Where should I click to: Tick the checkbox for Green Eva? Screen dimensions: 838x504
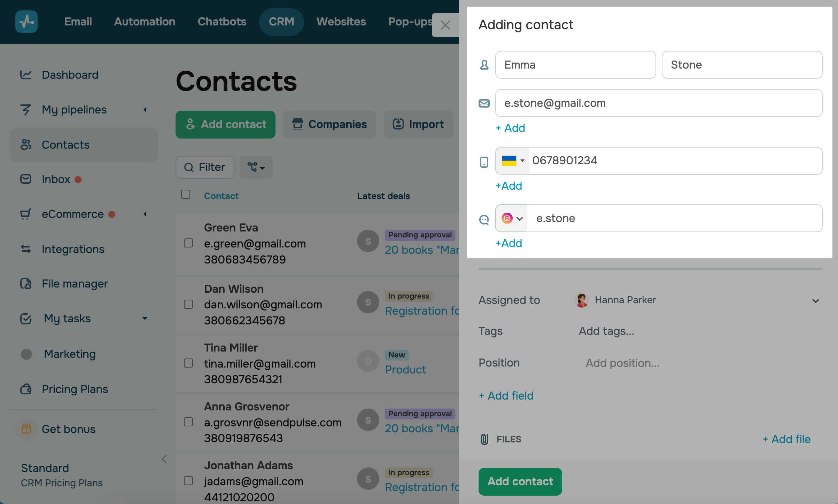[188, 243]
